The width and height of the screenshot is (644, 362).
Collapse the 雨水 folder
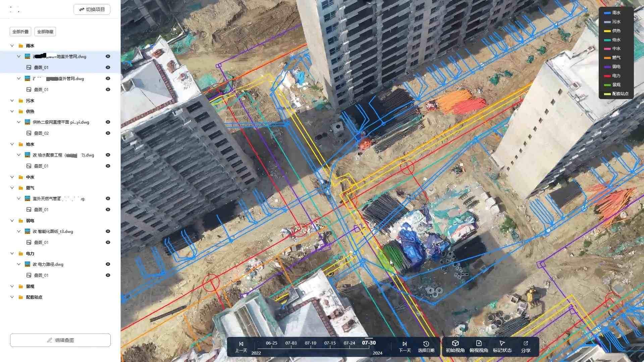click(x=12, y=46)
